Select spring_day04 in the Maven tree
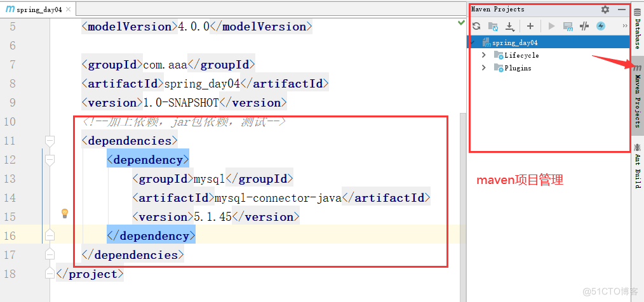 (548, 43)
